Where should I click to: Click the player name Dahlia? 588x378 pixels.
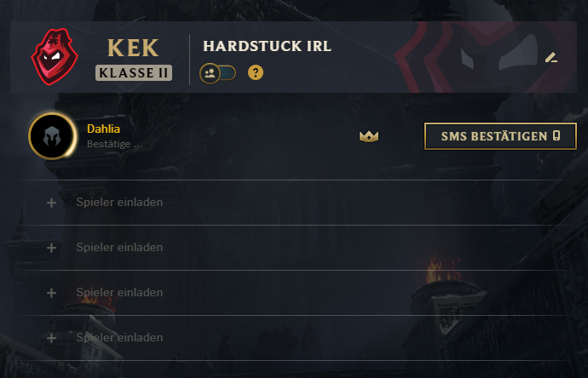[103, 129]
